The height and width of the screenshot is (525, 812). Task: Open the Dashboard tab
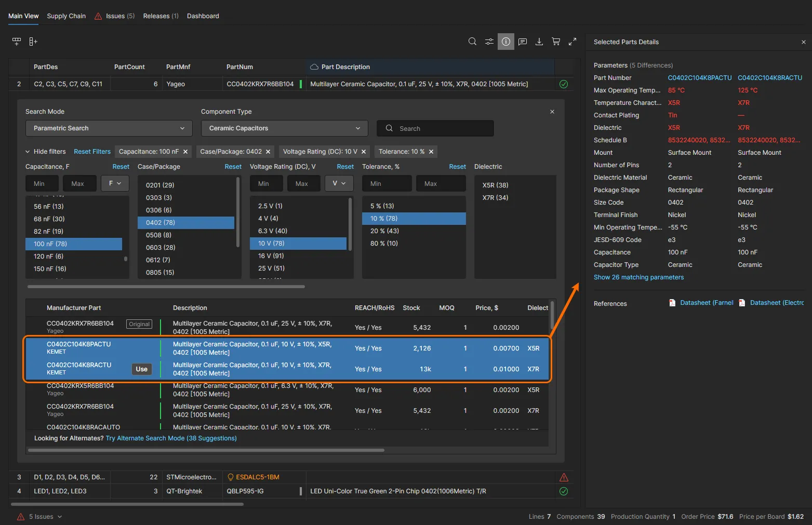click(203, 16)
